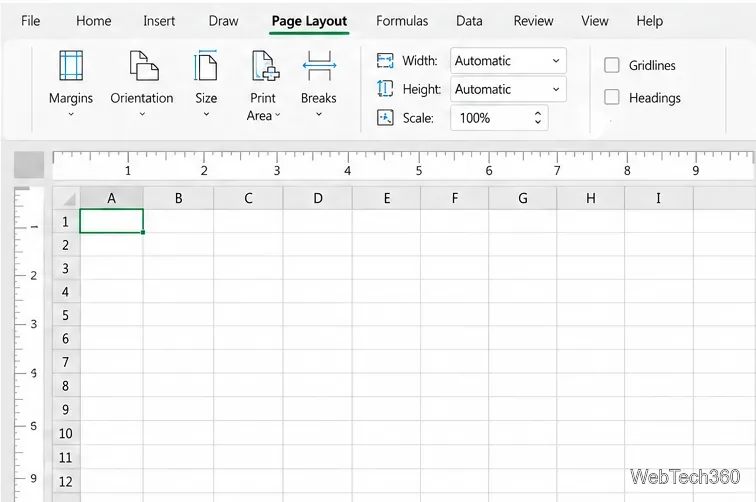Image resolution: width=756 pixels, height=502 pixels.
Task: Select column D header
Action: point(318,198)
